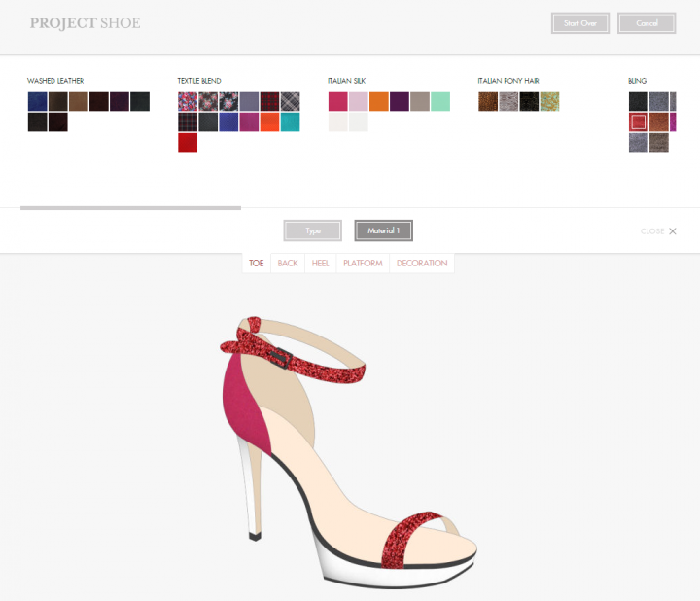The image size is (700, 601).
Task: Pick the bronze-brown Bling swatch in bottom row
Action: pyautogui.click(x=659, y=143)
